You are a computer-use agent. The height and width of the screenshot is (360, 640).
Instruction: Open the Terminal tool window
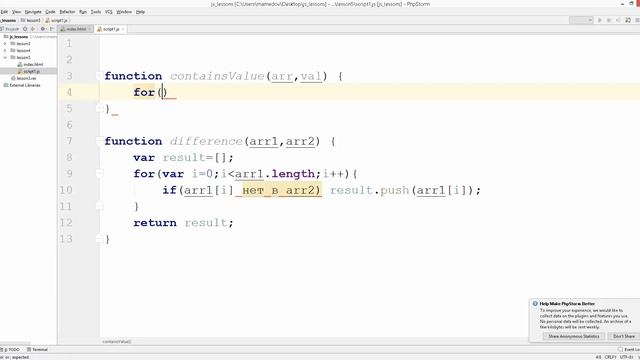click(x=37, y=349)
